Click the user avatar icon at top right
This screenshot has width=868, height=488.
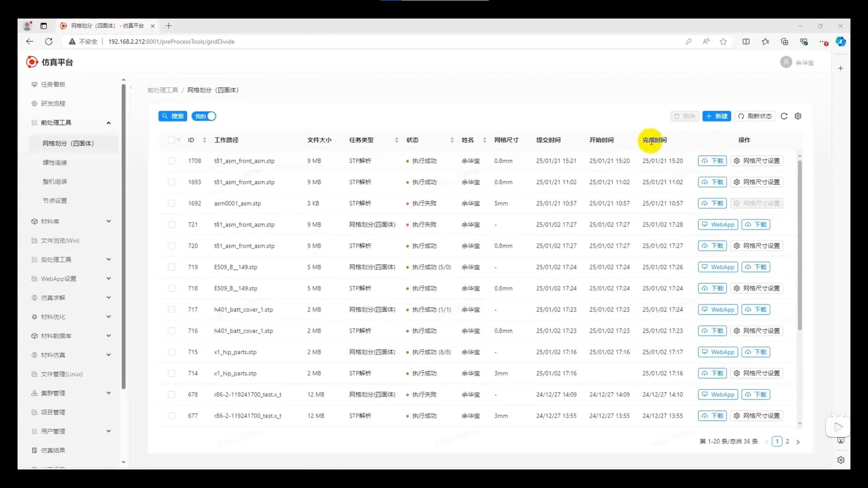click(x=786, y=62)
